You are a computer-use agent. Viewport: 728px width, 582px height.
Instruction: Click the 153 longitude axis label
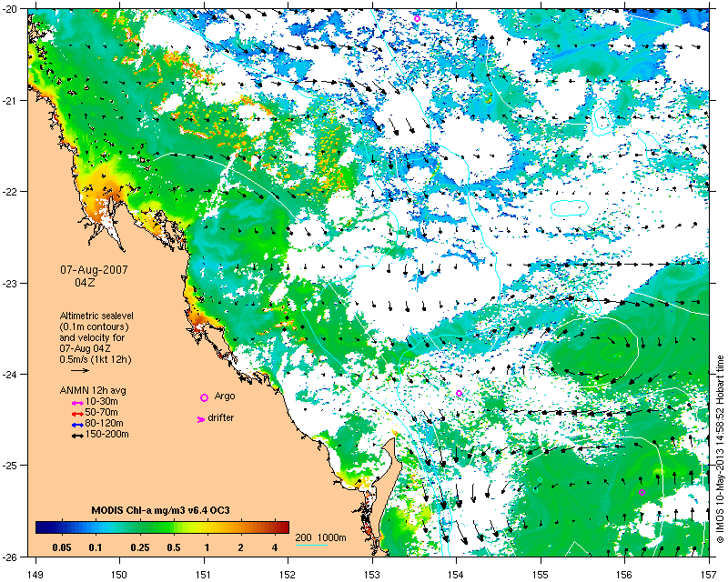point(372,575)
